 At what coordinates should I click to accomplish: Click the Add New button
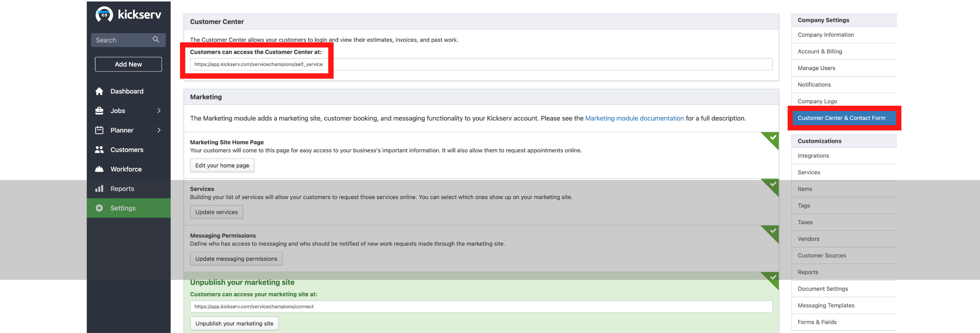(x=128, y=64)
